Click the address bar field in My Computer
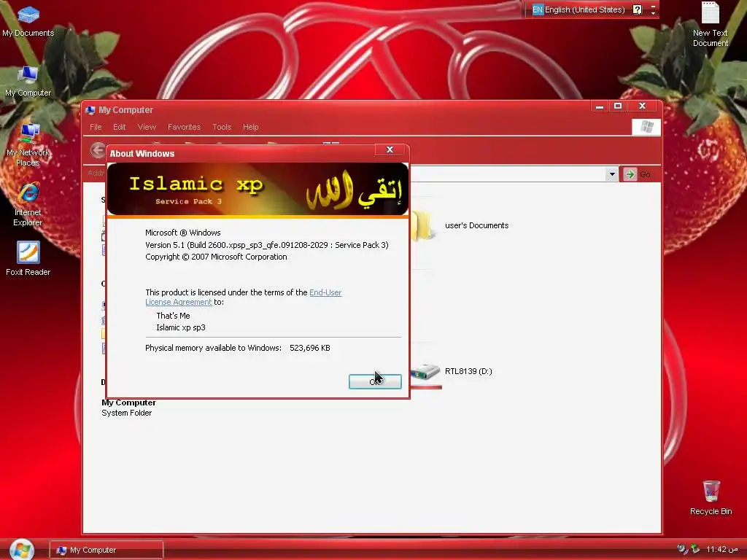Viewport: 747px width, 560px height. coord(508,174)
